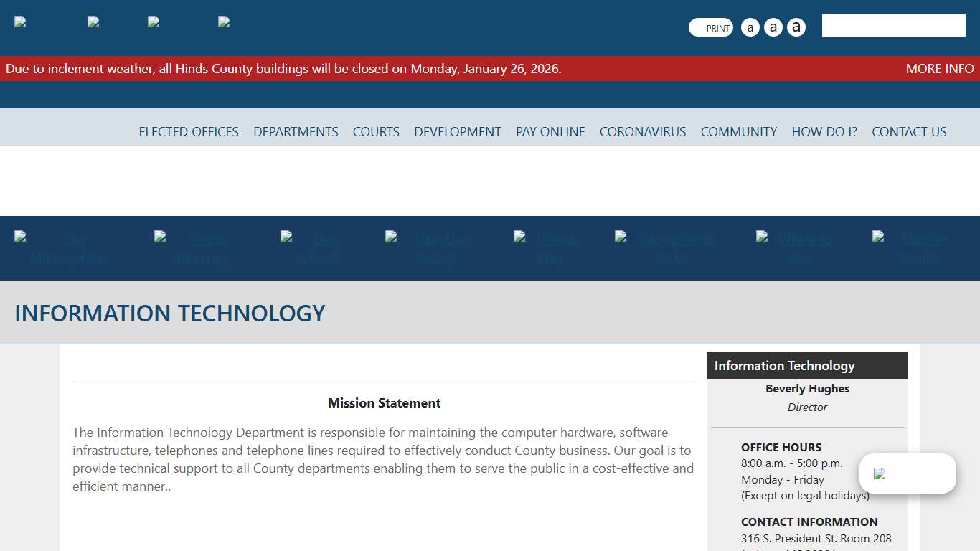Open the Our Schools icon link
This screenshot has height=551, width=980.
tap(285, 238)
